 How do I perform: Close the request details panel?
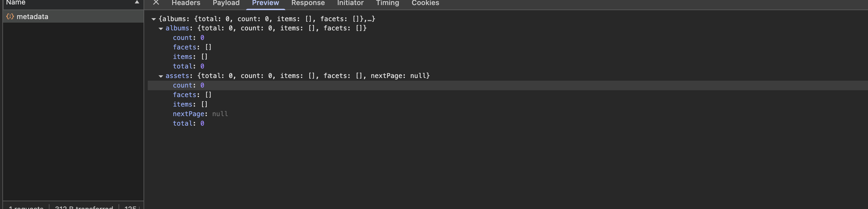pos(156,3)
